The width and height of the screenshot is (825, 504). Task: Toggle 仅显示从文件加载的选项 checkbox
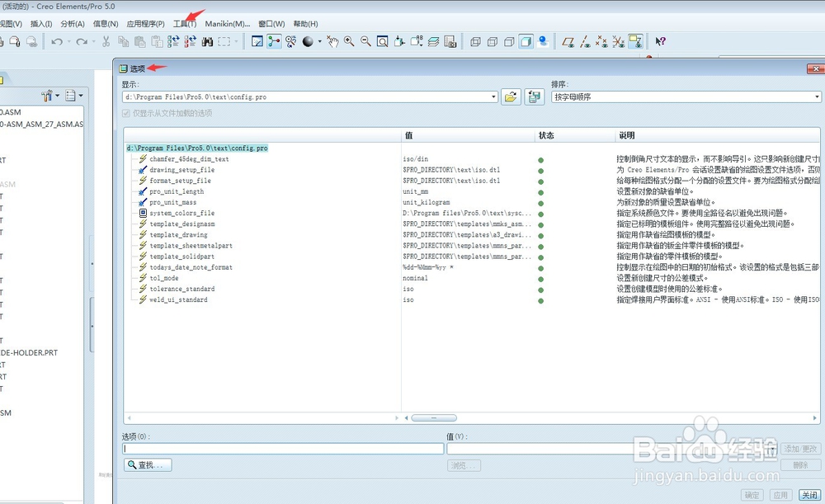125,113
